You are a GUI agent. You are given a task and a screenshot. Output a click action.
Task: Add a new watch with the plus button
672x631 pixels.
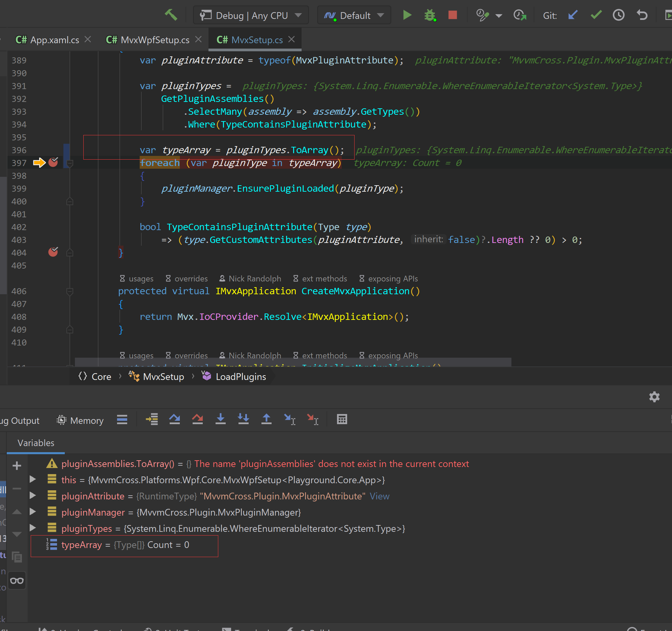17,466
